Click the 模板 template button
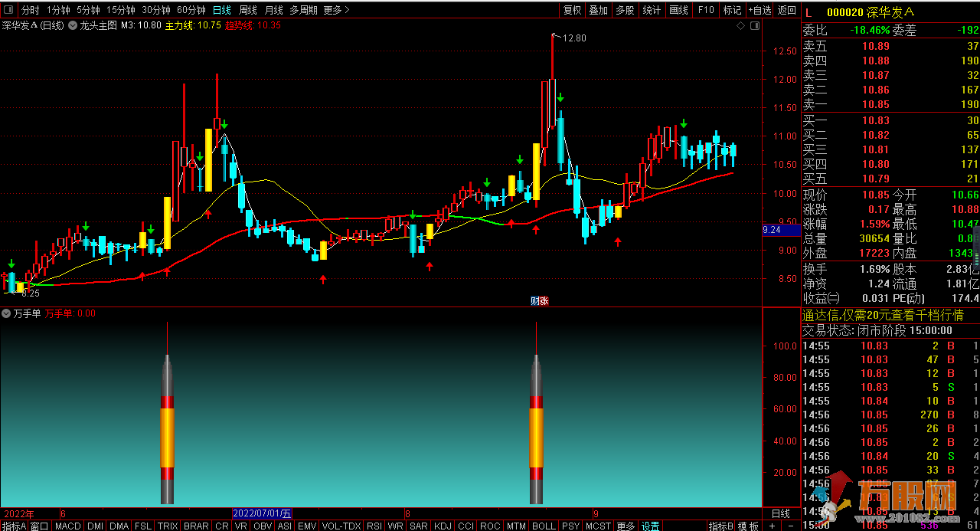This screenshot has width=980, height=531. tap(750, 526)
